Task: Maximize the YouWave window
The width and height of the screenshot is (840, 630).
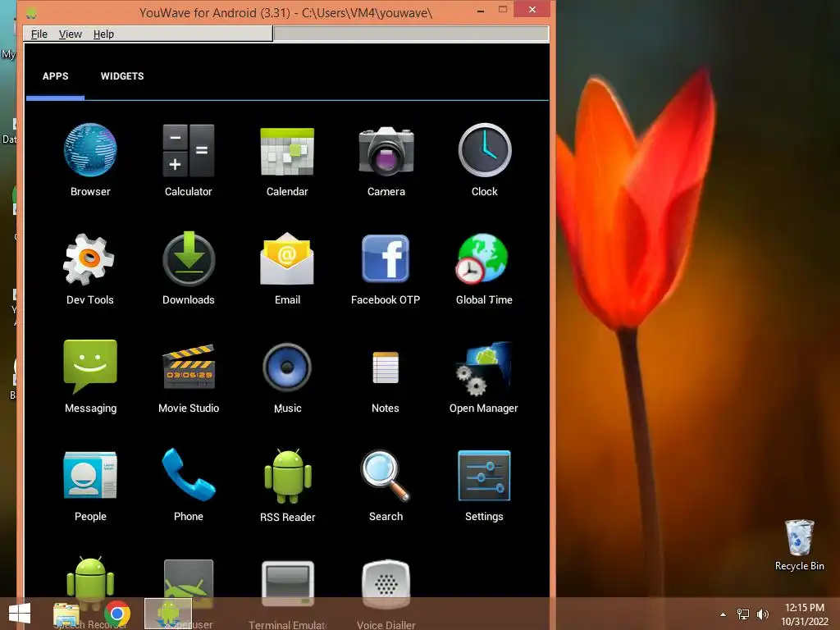Action: pos(503,9)
